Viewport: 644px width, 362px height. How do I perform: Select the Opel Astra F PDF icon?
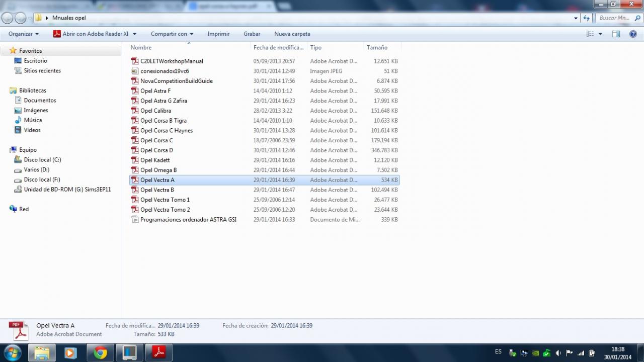point(135,90)
